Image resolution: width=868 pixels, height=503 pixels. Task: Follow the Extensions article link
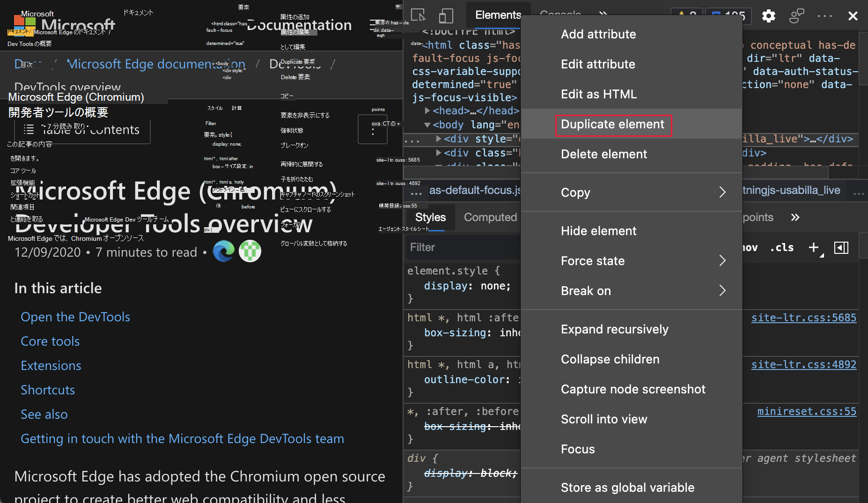coord(51,366)
